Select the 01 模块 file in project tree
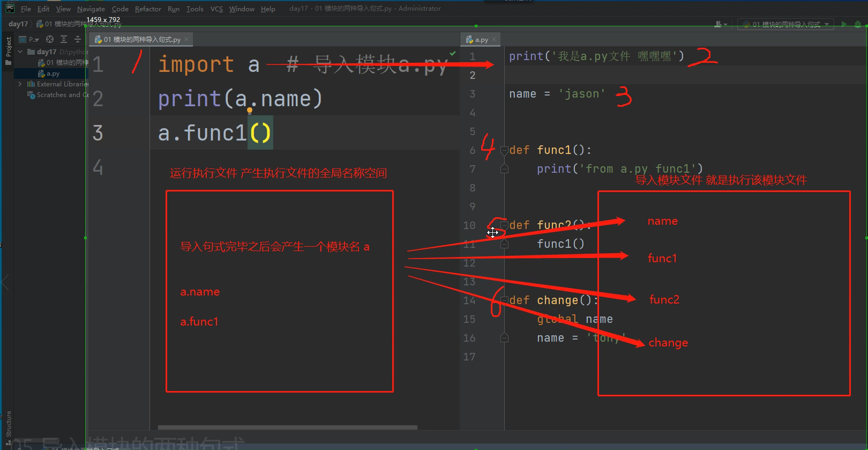Image resolution: width=868 pixels, height=450 pixels. [63, 63]
